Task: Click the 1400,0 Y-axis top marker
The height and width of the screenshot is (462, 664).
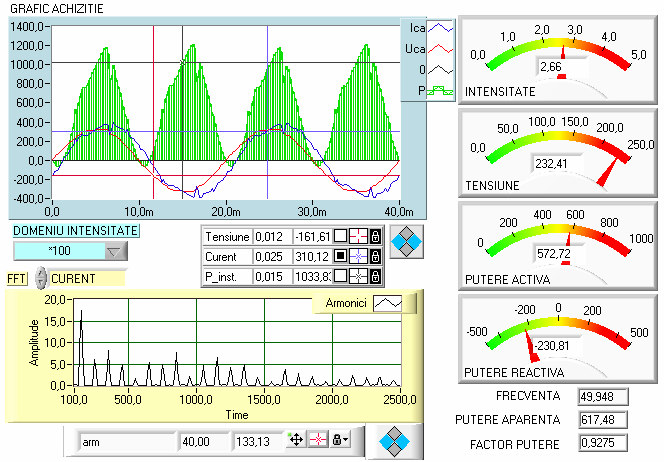Action: point(27,26)
